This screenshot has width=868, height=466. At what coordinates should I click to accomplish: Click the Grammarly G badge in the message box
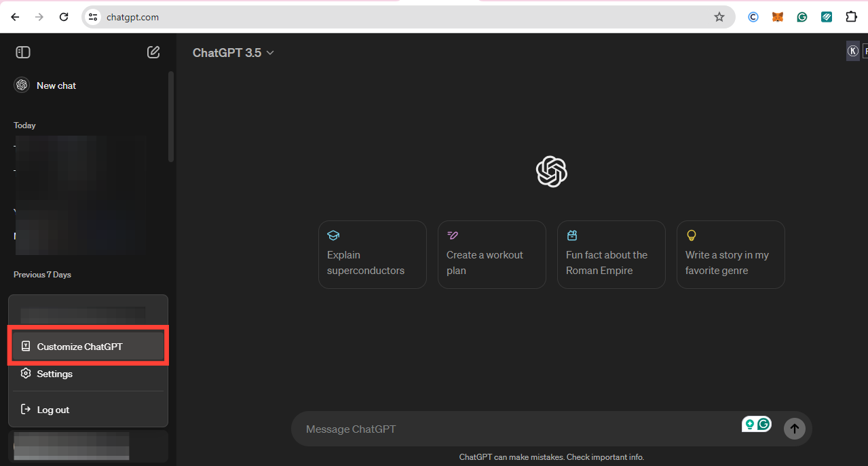pyautogui.click(x=764, y=425)
